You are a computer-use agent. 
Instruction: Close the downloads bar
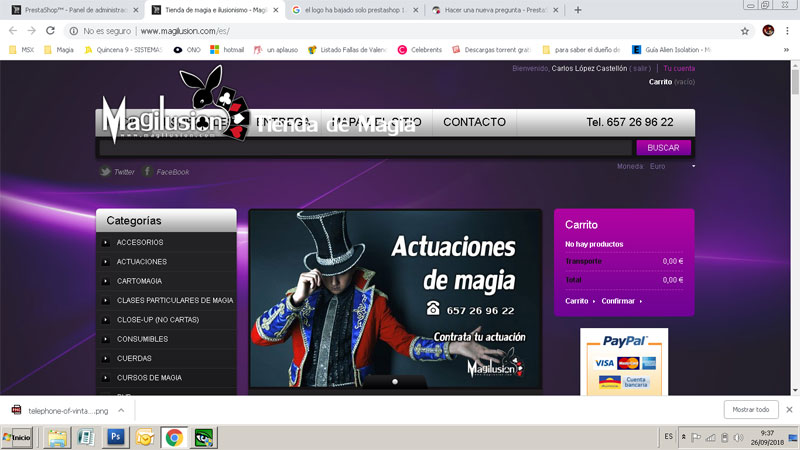tap(789, 410)
